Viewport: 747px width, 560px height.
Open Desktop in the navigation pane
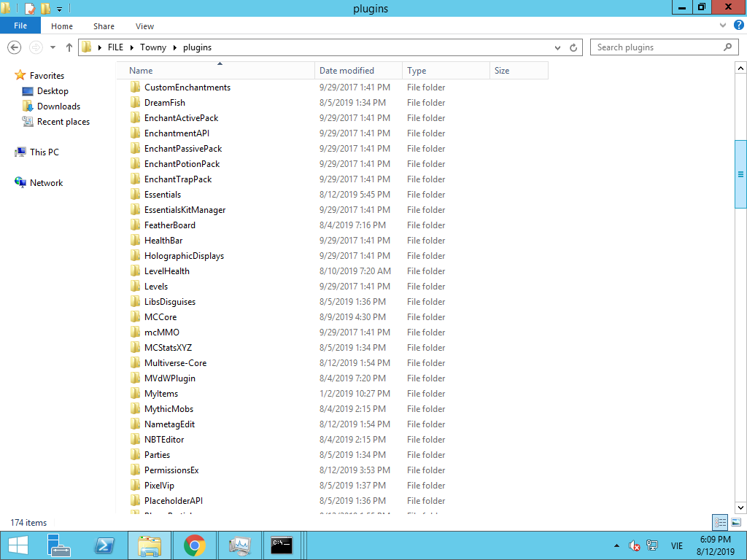[53, 91]
